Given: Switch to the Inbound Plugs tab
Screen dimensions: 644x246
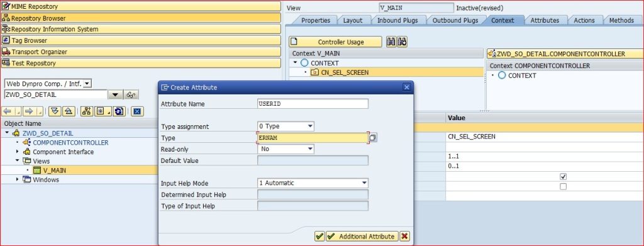Looking at the screenshot, I should (397, 20).
